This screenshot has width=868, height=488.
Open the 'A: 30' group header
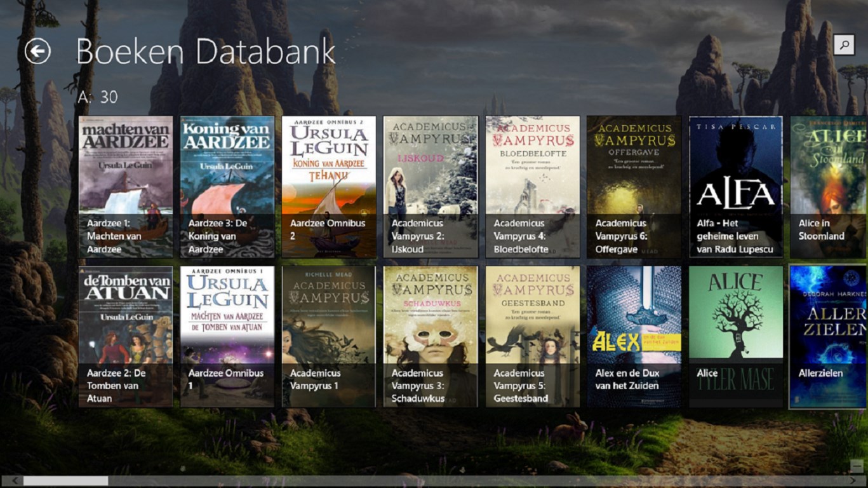coord(98,97)
